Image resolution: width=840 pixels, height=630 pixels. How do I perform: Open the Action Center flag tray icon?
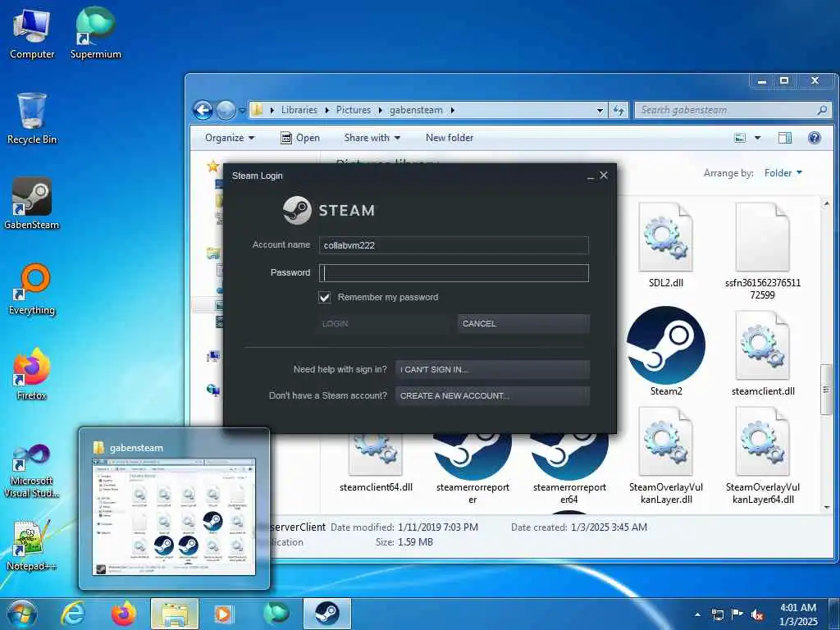pyautogui.click(x=737, y=614)
